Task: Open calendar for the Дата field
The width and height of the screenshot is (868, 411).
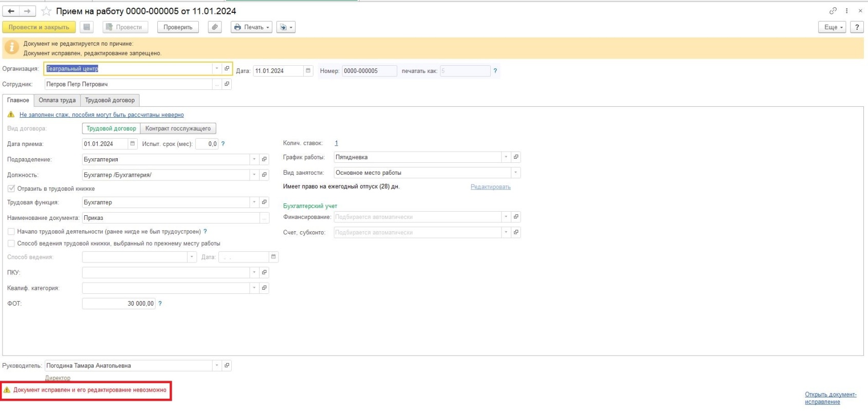Action: click(308, 71)
